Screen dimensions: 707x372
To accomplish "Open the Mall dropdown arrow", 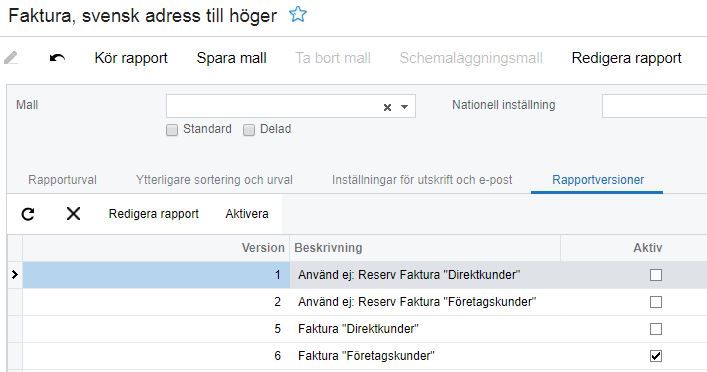I will pyautogui.click(x=404, y=107).
